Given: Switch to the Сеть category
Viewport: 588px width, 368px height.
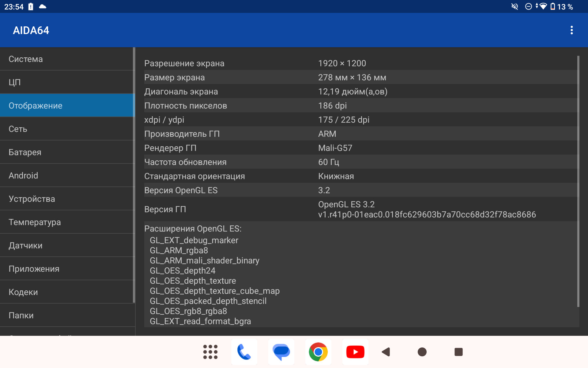Looking at the screenshot, I should coord(67,129).
